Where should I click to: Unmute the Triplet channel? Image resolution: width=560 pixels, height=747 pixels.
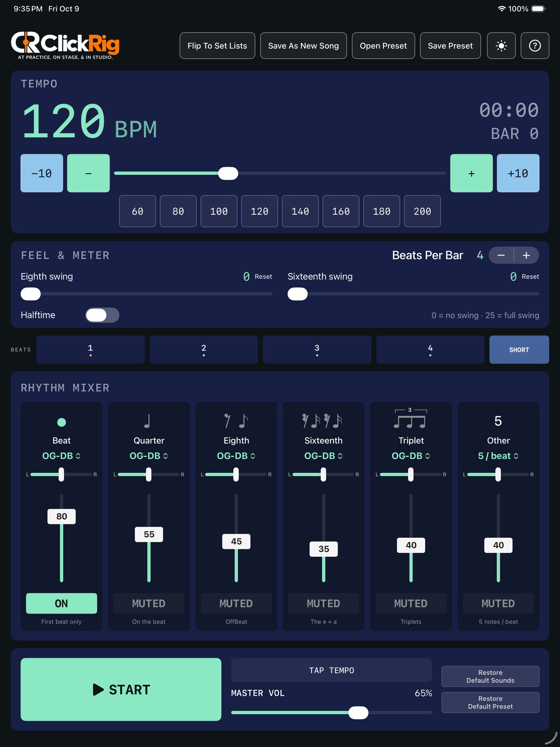click(x=411, y=603)
